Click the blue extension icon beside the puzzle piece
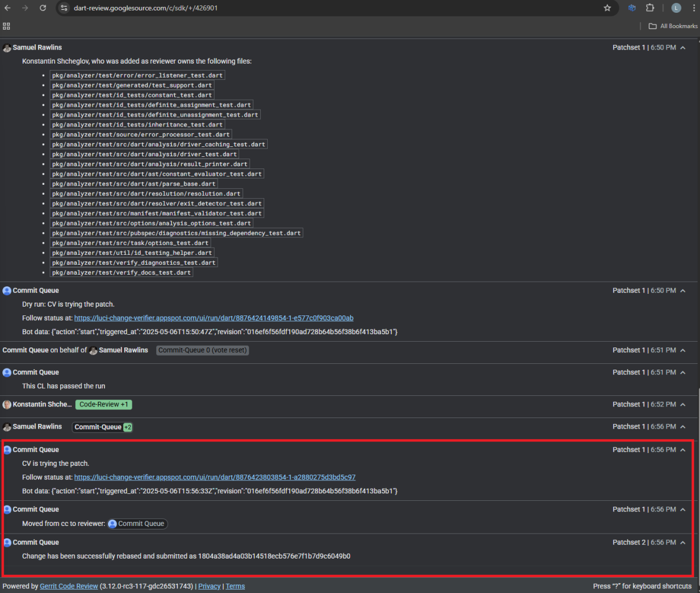The image size is (700, 593). click(632, 8)
